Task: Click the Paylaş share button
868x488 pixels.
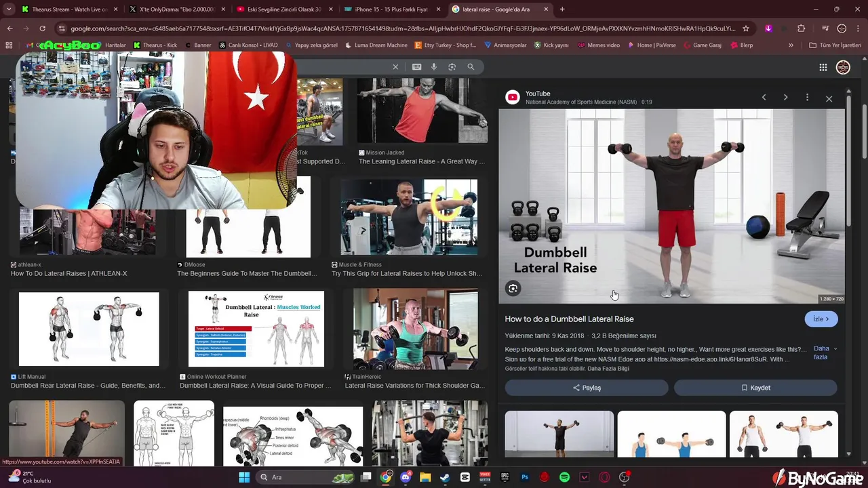Action: coord(587,388)
